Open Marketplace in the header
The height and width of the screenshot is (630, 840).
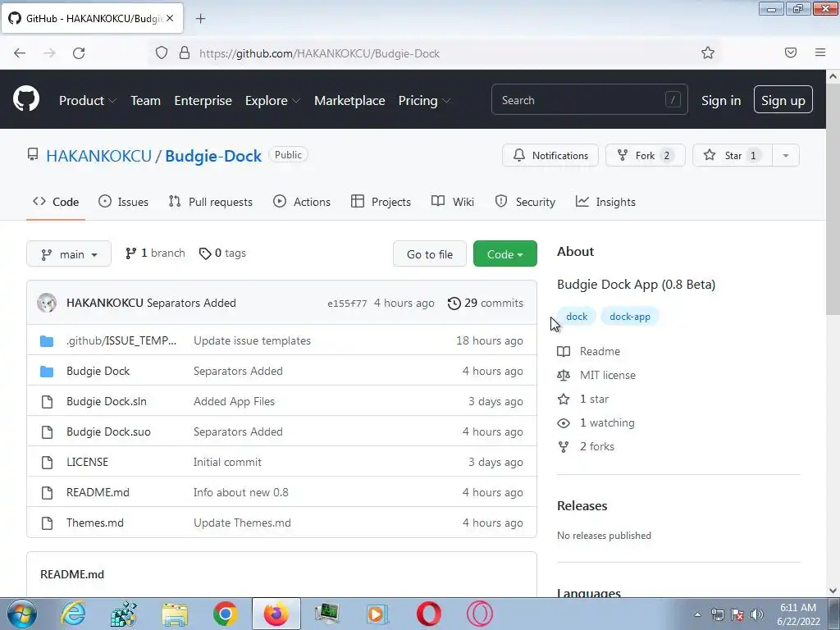[x=349, y=100]
